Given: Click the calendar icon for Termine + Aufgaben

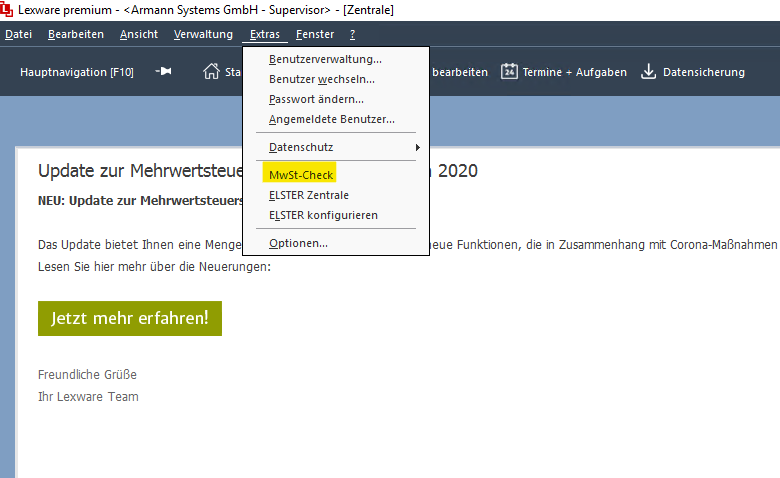Looking at the screenshot, I should (x=509, y=72).
